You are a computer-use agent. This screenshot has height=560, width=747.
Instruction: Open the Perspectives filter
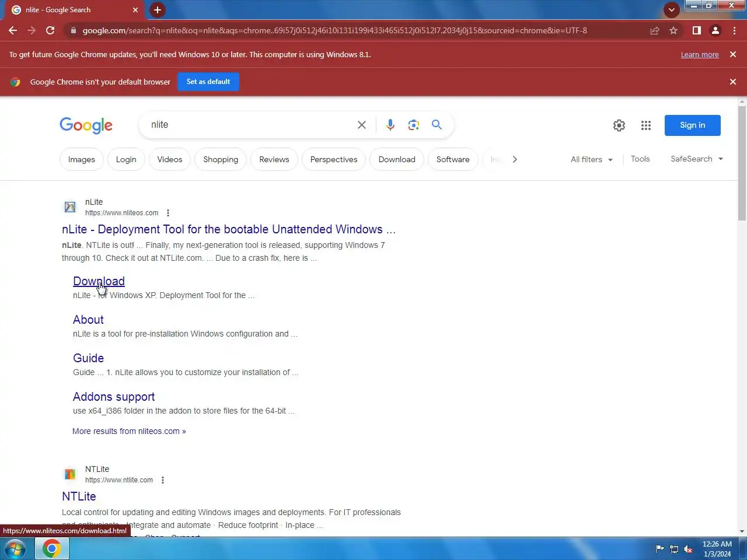(334, 159)
